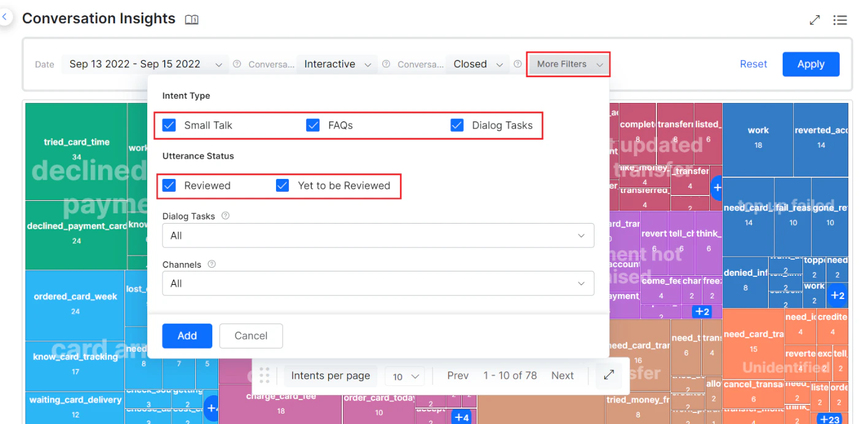
Task: Click the expand icon next to pagination controls
Action: [x=608, y=375]
